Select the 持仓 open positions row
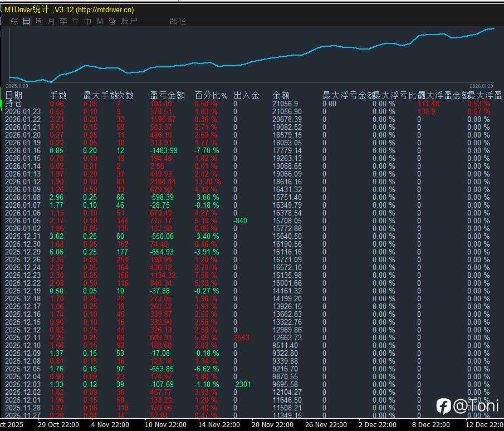 click(x=14, y=104)
